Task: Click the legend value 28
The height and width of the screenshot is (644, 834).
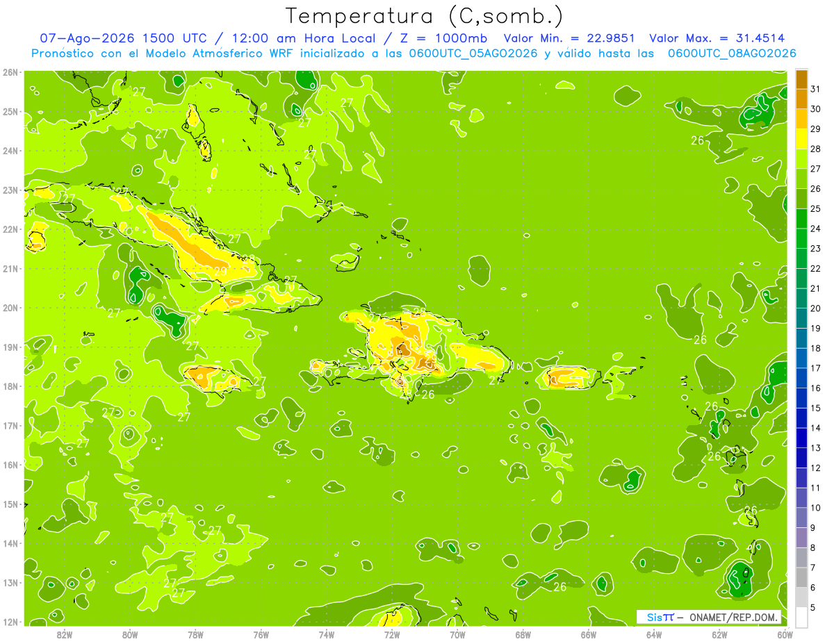Action: (816, 149)
